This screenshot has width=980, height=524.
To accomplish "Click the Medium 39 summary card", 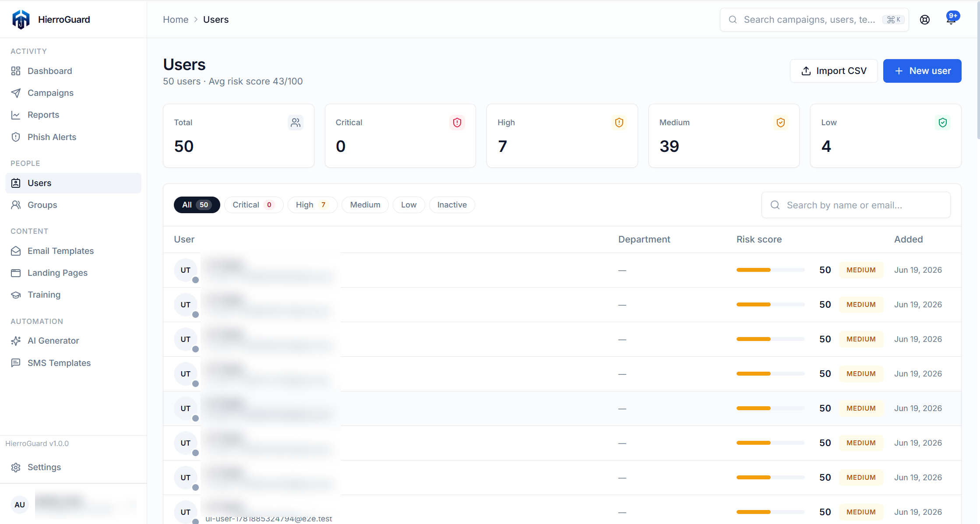I will tap(724, 136).
